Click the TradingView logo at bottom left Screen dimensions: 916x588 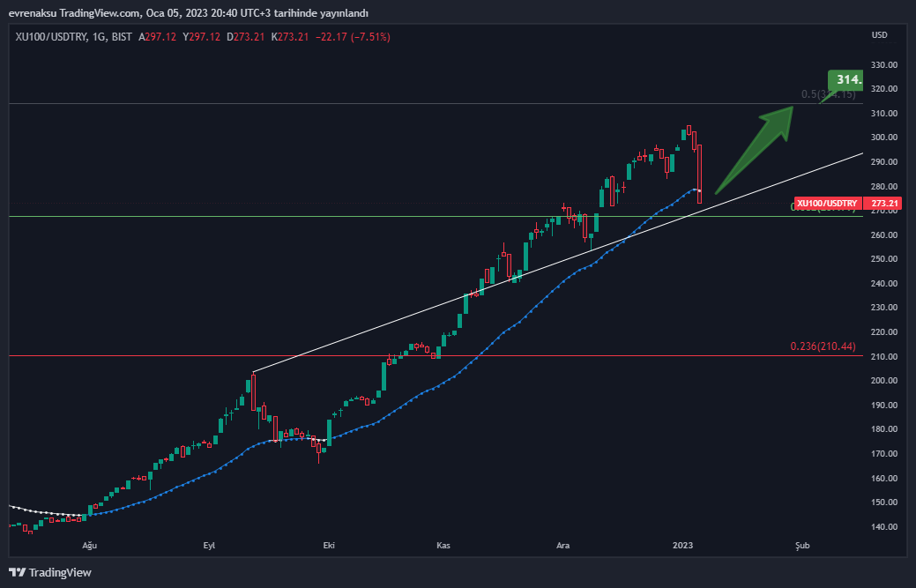(x=50, y=572)
